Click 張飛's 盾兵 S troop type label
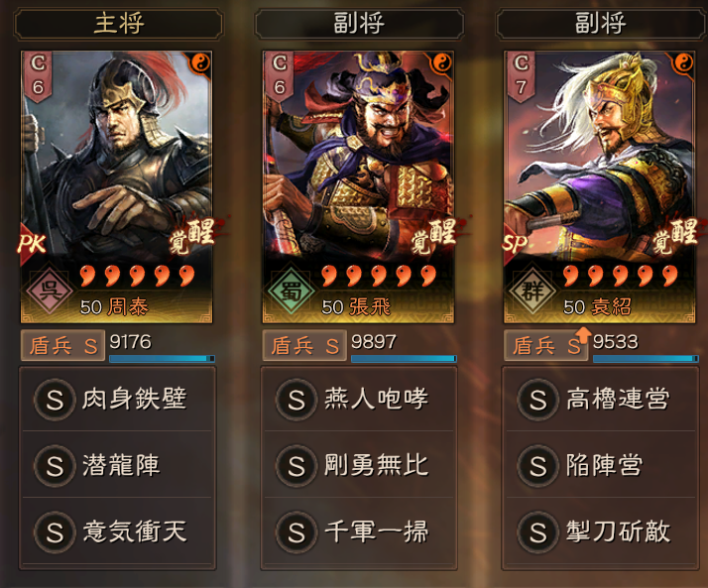This screenshot has width=708, height=588. 304,345
